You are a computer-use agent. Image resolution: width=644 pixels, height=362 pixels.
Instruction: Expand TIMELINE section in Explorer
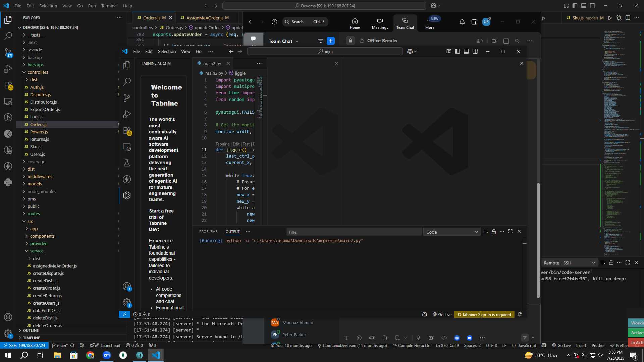pyautogui.click(x=32, y=338)
